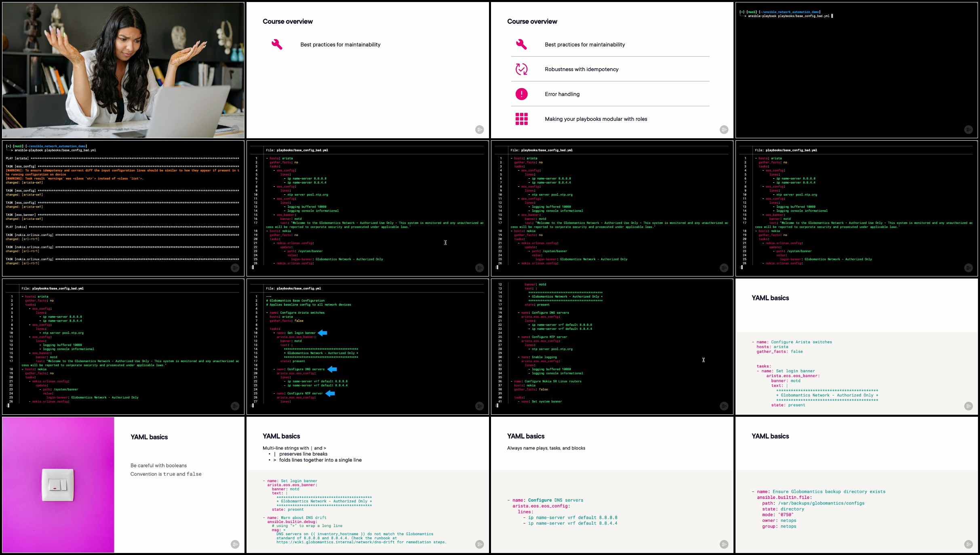Click 'Configure DNS servers' name in the always-name slide
The image size is (980, 555).
[x=555, y=500]
